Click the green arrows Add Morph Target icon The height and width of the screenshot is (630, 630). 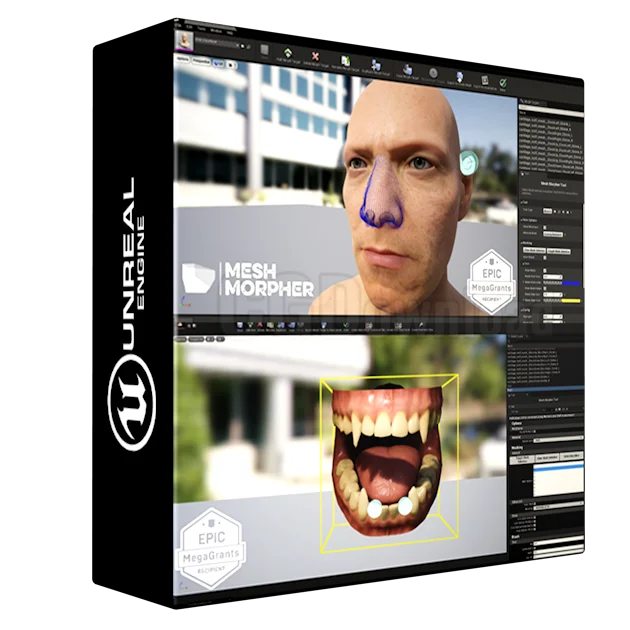[288, 53]
